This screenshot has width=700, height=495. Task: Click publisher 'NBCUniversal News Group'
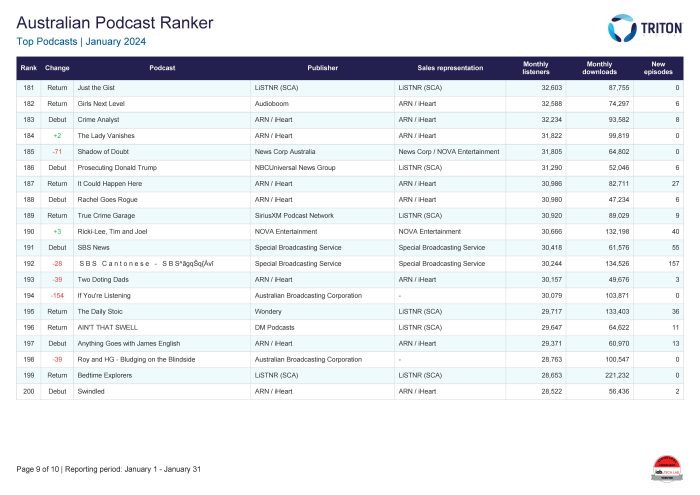(x=295, y=168)
